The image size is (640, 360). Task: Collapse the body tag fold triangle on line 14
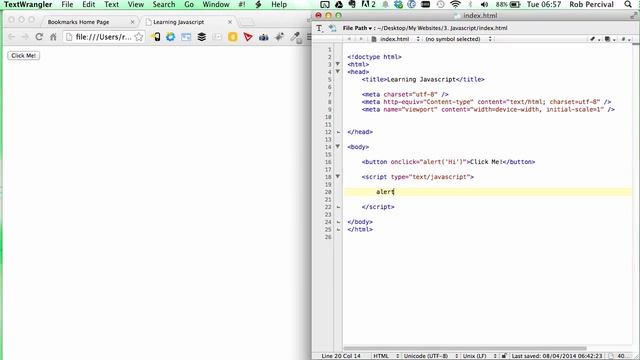(x=338, y=146)
